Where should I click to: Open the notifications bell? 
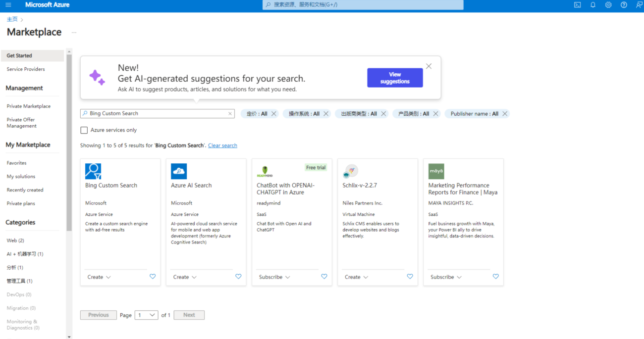tap(592, 5)
